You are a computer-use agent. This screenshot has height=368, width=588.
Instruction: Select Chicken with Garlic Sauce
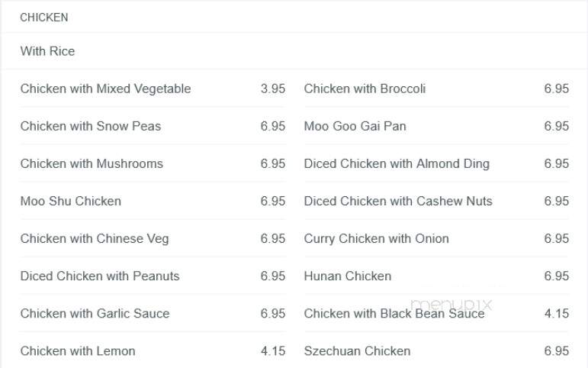95,314
